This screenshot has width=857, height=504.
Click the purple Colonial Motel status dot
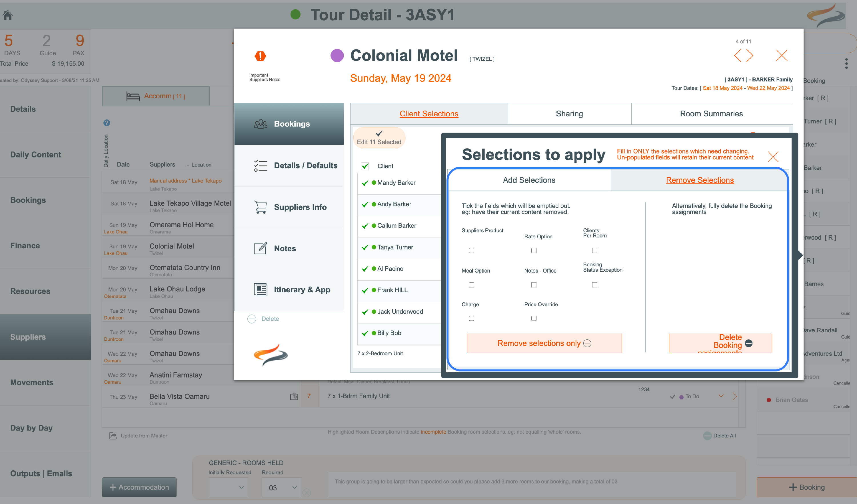tap(337, 55)
